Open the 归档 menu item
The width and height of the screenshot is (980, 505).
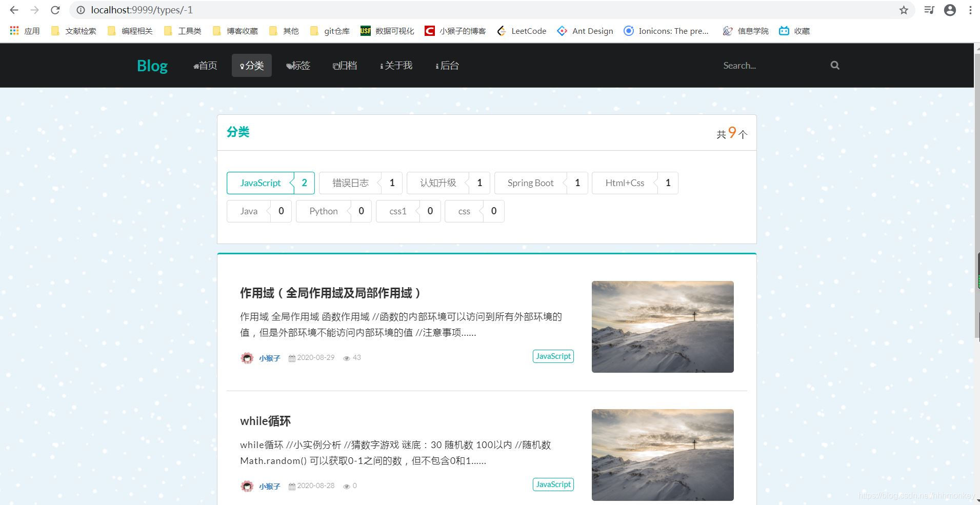click(345, 65)
